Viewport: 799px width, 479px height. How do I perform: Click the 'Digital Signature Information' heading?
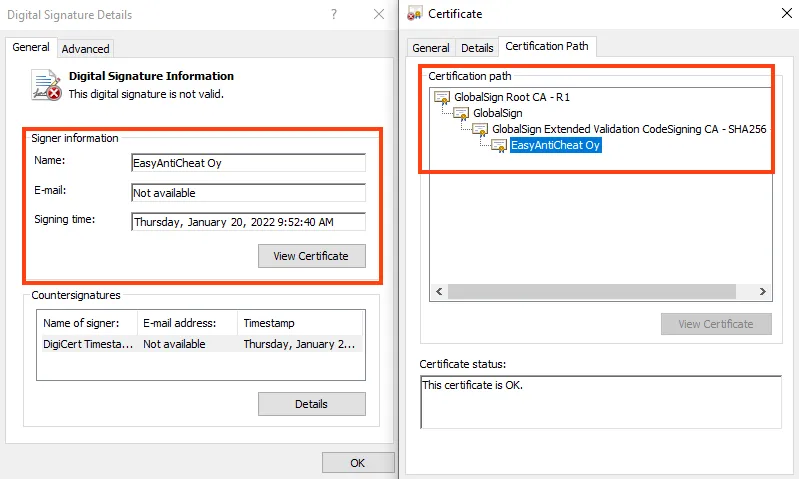[151, 76]
